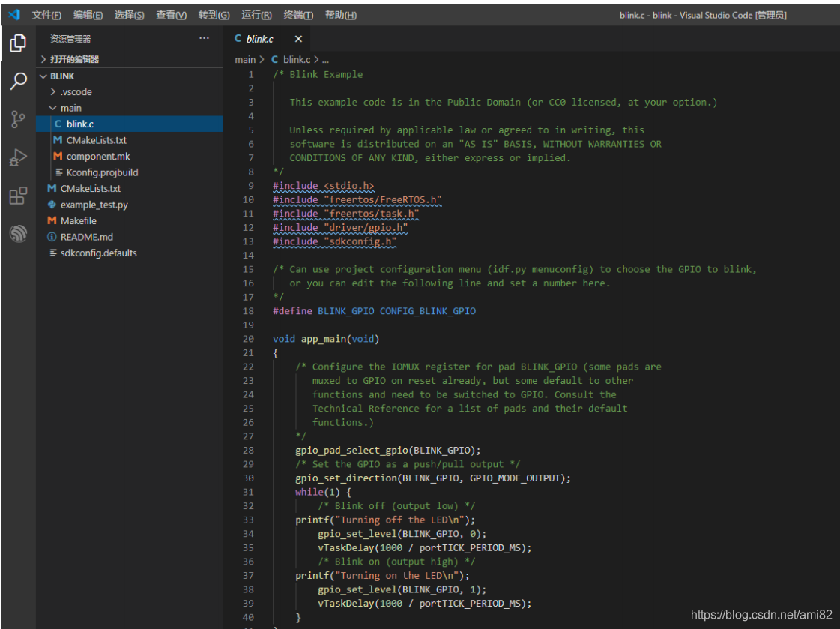Open the explorer more actions ellipsis
The image size is (840, 629).
pyautogui.click(x=204, y=38)
